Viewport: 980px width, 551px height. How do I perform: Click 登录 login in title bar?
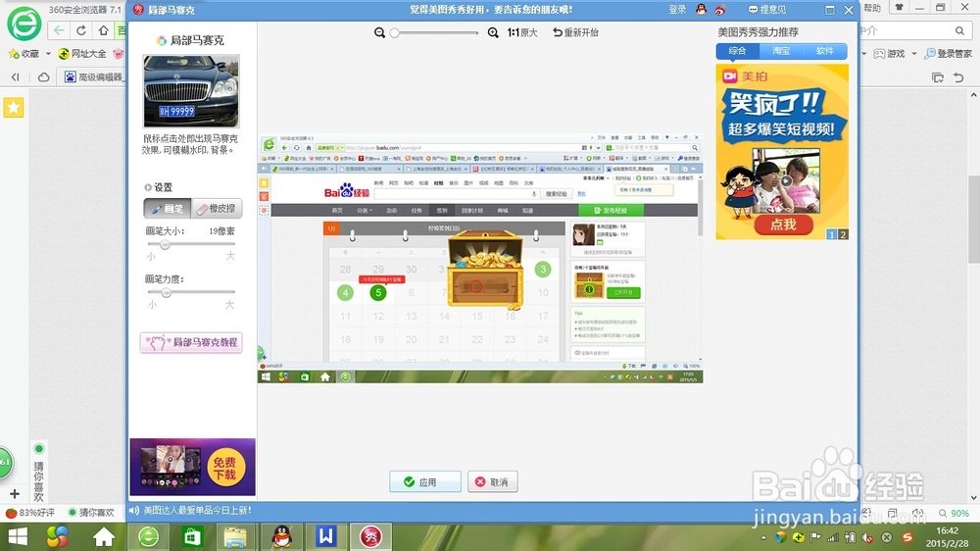coord(677,10)
